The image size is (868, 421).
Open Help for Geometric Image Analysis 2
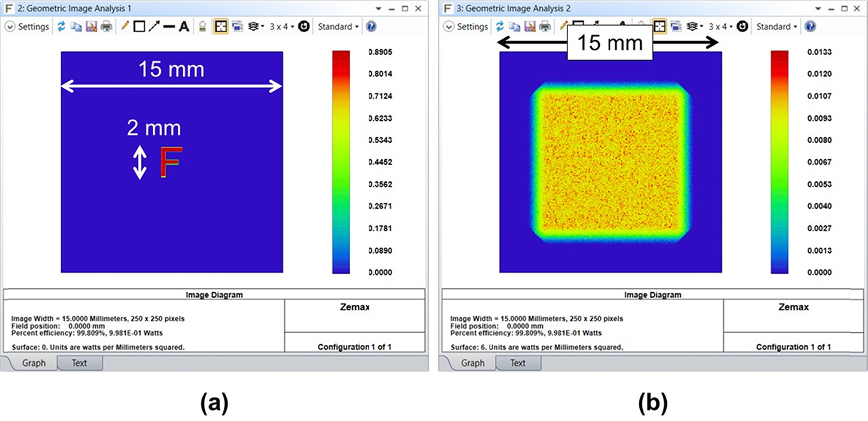[x=810, y=26]
